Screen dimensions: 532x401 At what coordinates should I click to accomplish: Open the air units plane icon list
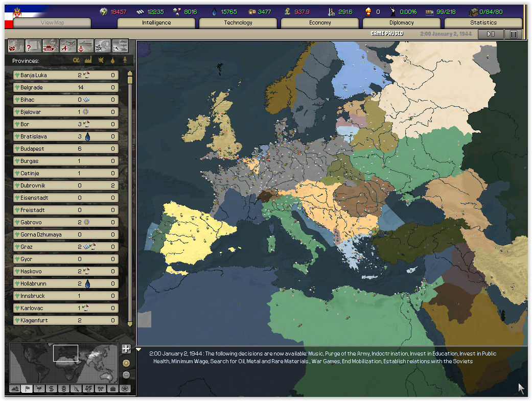pyautogui.click(x=68, y=46)
